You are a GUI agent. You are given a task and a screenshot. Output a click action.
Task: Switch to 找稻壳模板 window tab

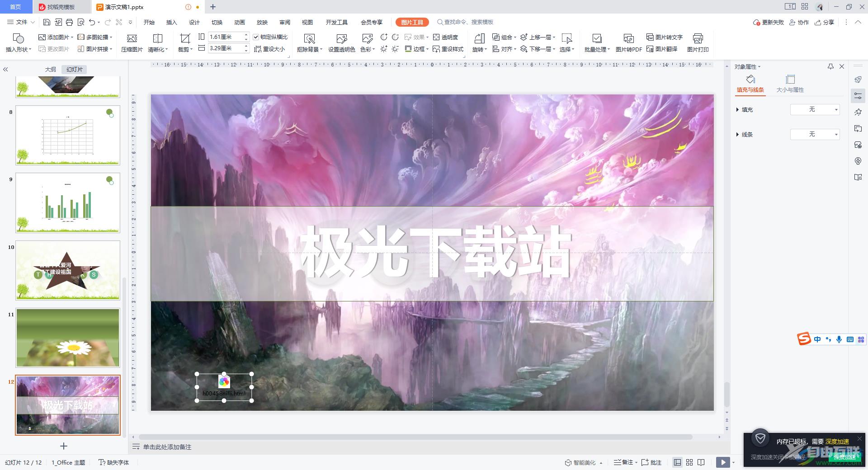(x=61, y=7)
